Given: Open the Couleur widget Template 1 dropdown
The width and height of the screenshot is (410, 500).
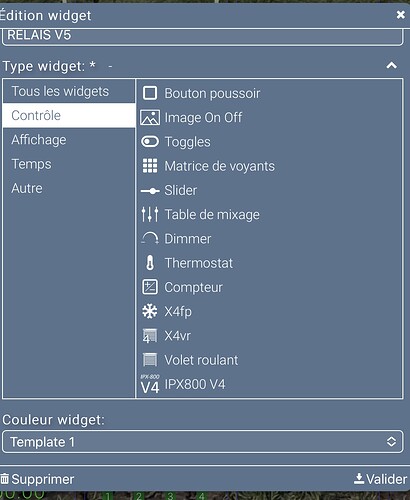Looking at the screenshot, I should (x=203, y=442).
